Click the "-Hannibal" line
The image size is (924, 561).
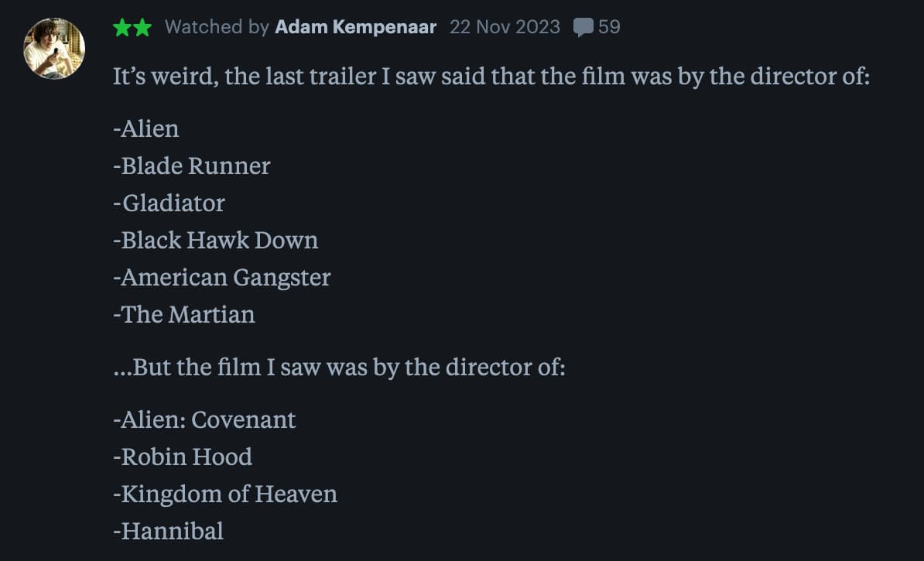pyautogui.click(x=168, y=531)
